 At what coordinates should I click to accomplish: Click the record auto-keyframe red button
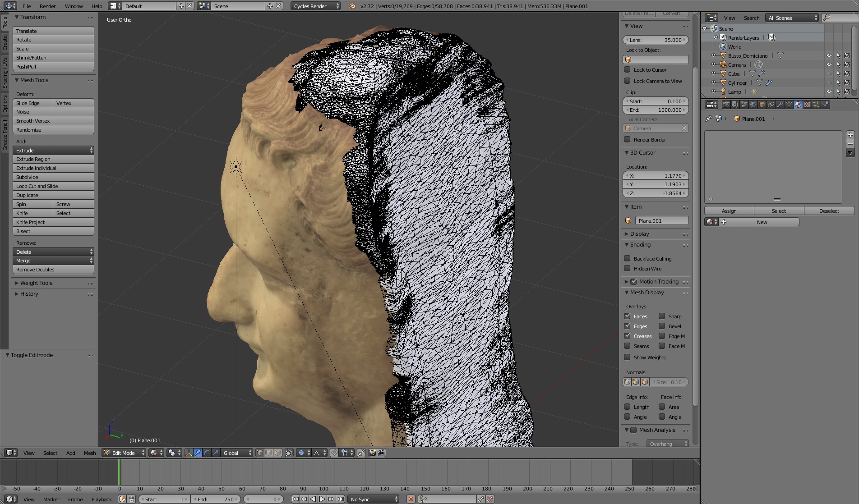tap(411, 499)
